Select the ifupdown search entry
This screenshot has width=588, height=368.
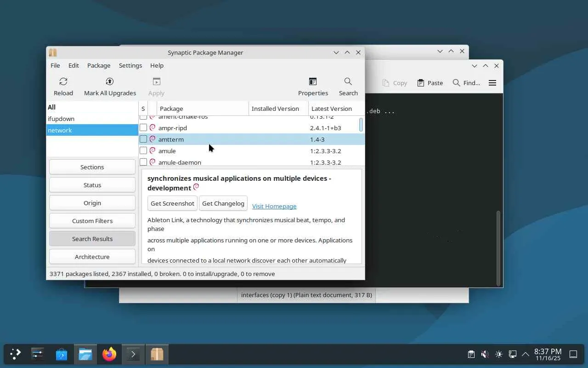[92, 119]
